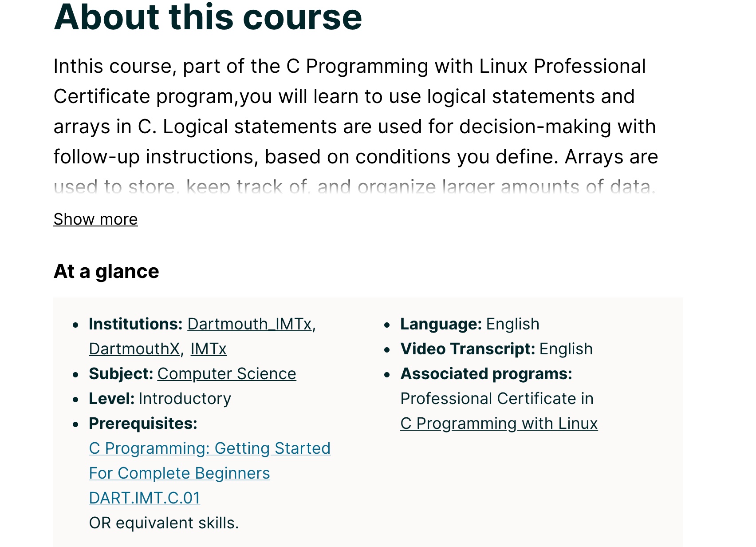Visit the DartmouthX institution page
Image resolution: width=756 pixels, height=547 pixels.
[134, 349]
